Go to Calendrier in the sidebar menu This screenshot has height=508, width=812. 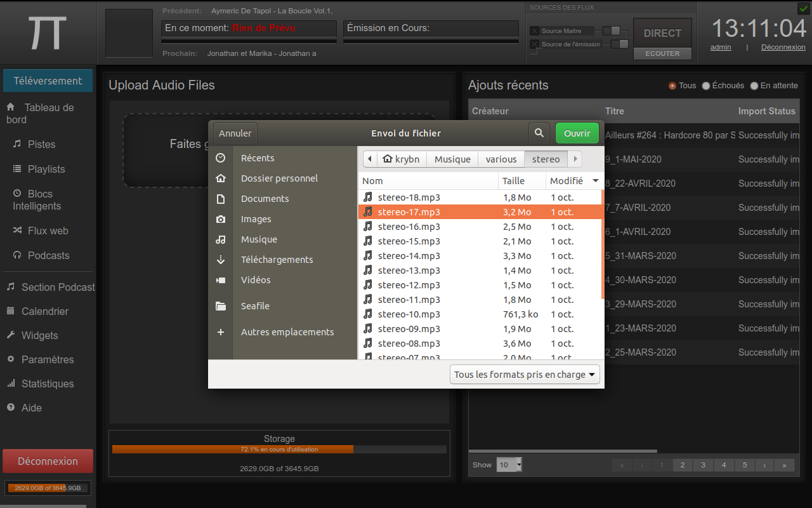tap(44, 311)
